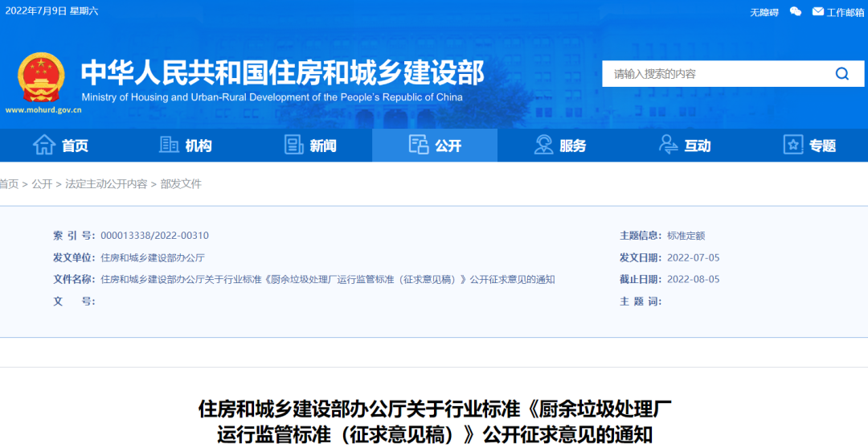Open the 专题 navigation tab
Image resolution: width=868 pixels, height=448 pixels.
click(x=809, y=146)
